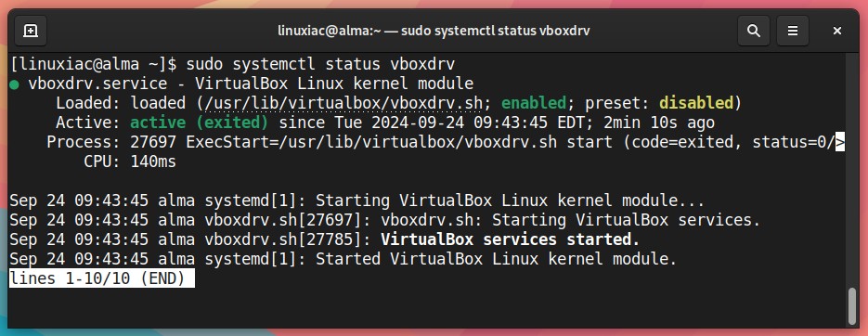Click the 'CPU: 140ms' line
The image size is (868, 336).
coord(130,162)
